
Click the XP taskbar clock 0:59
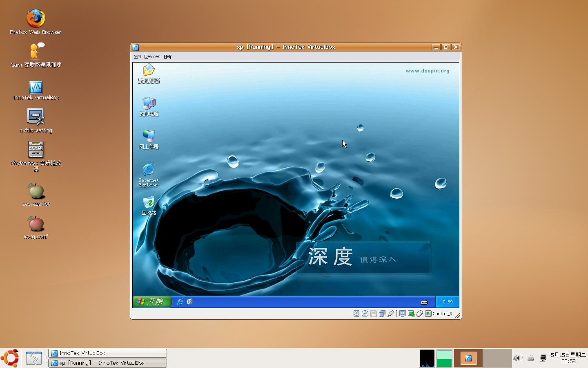pos(448,302)
